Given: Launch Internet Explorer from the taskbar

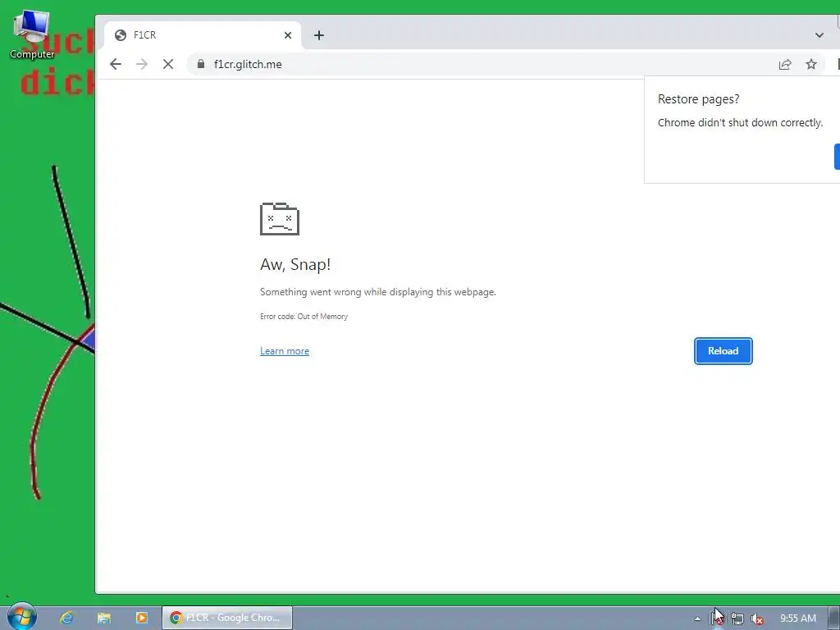Looking at the screenshot, I should [x=66, y=618].
